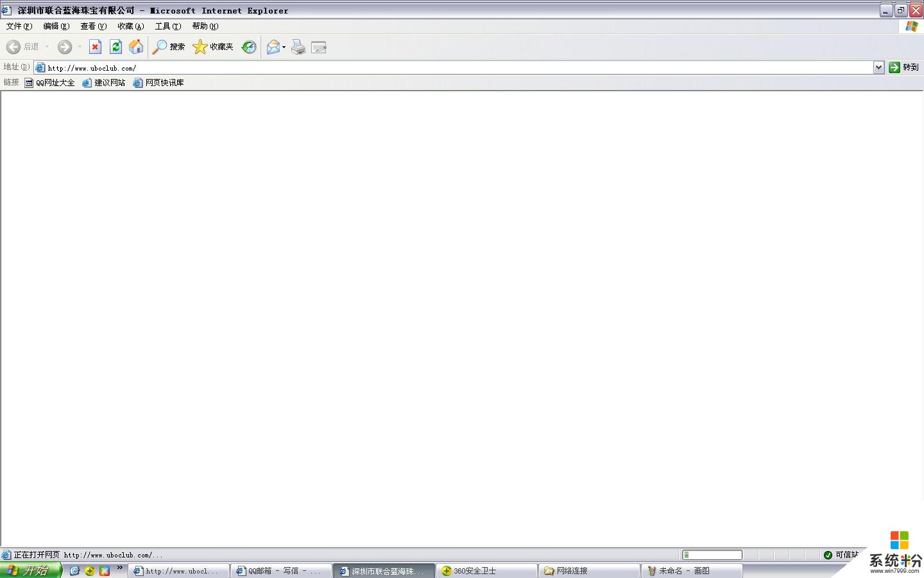Expand the Mail button dropdown arrow
This screenshot has height=578, width=924.
point(284,47)
